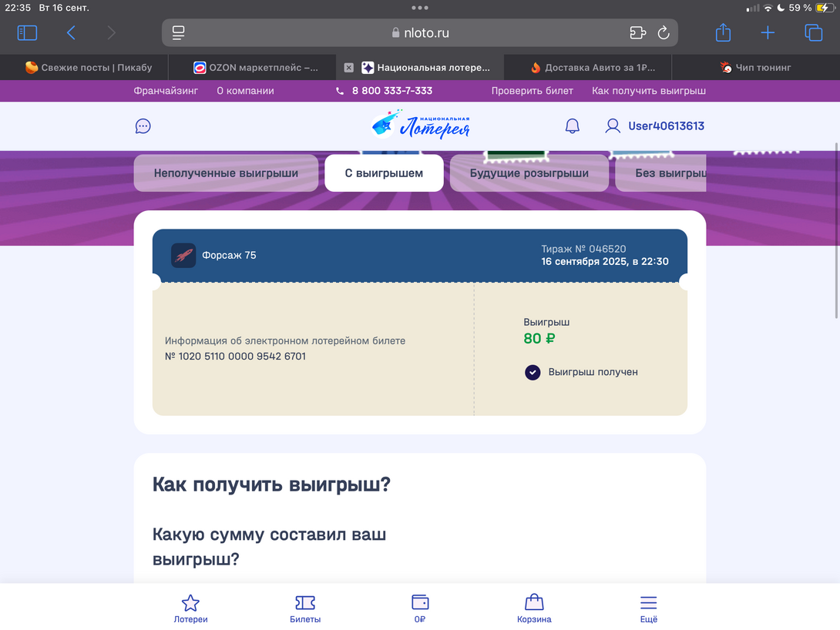
Task: Close the Национальная лотерея browser tab
Action: tap(349, 68)
